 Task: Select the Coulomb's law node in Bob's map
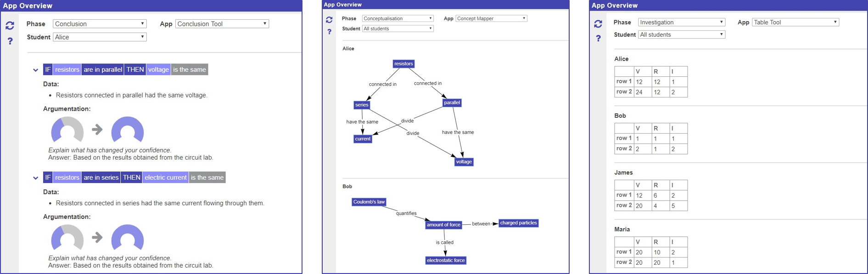point(369,202)
